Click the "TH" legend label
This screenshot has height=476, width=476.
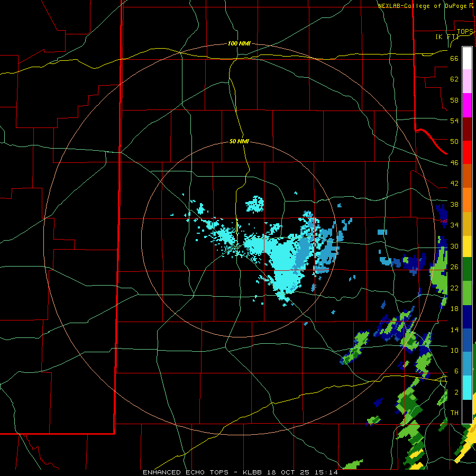point(454,413)
